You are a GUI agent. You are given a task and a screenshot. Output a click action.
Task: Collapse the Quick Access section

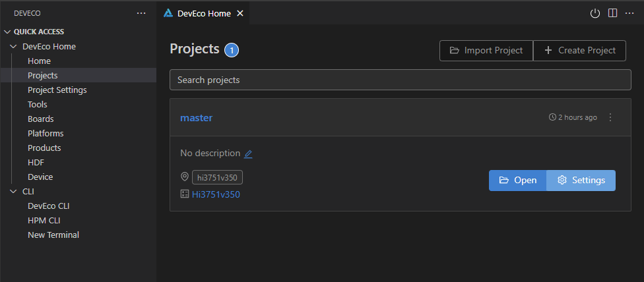pyautogui.click(x=8, y=32)
